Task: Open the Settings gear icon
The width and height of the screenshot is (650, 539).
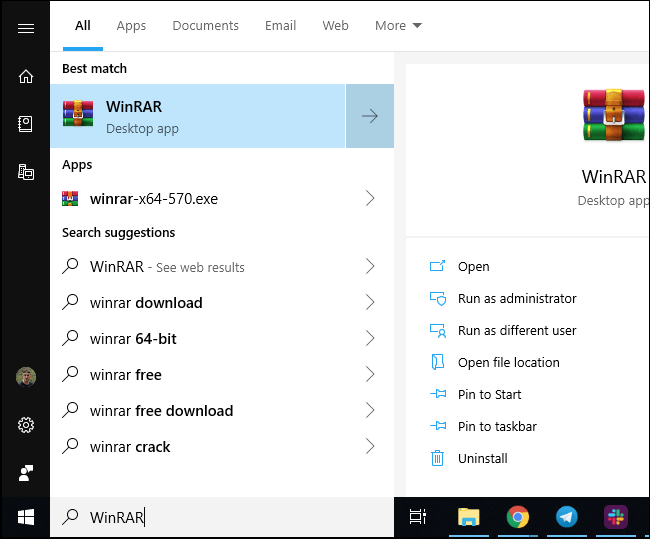Action: pos(26,425)
